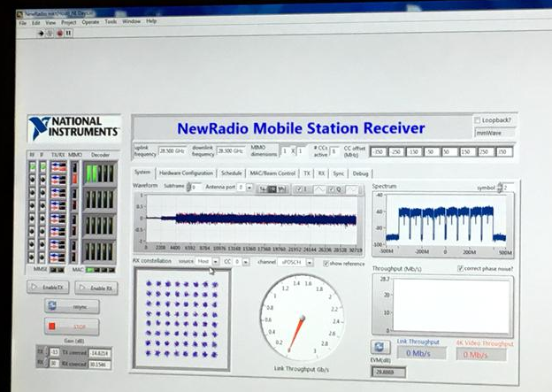552x392 pixels.
Task: Switch to the Hardware Configuration tab
Action: (186, 173)
